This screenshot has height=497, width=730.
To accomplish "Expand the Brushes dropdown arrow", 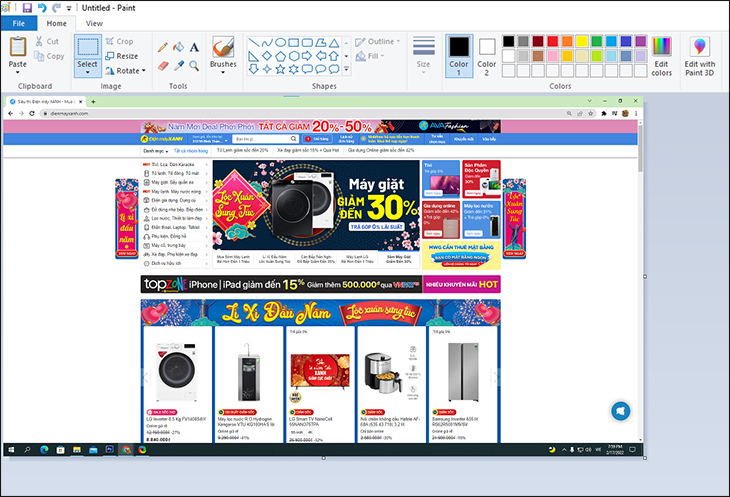I will [x=223, y=72].
